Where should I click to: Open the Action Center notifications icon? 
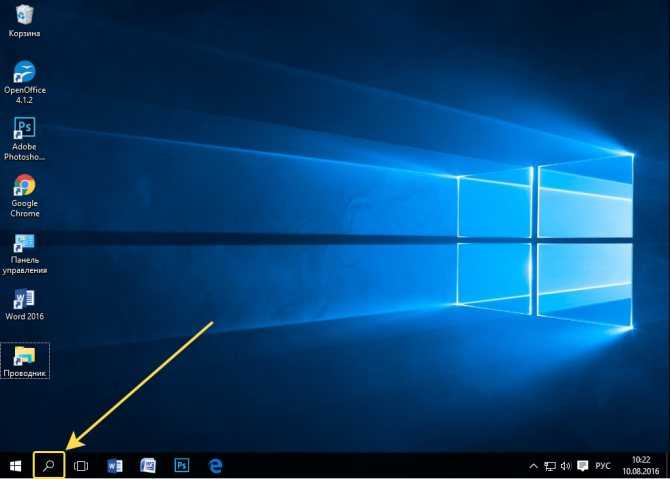(x=582, y=466)
